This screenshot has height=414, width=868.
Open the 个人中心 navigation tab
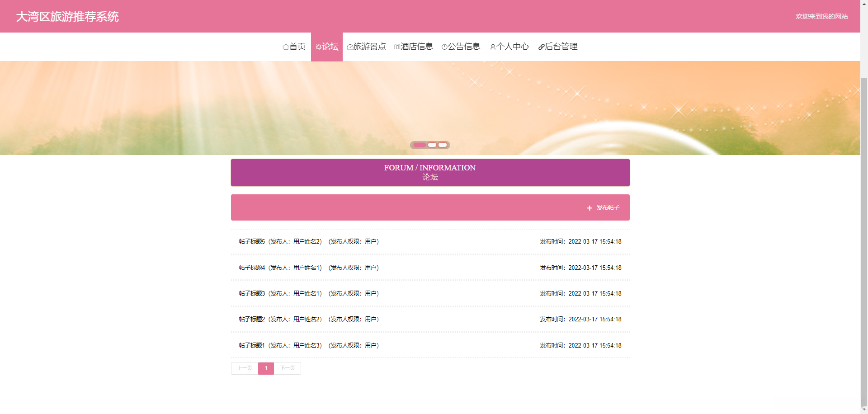[x=509, y=47]
